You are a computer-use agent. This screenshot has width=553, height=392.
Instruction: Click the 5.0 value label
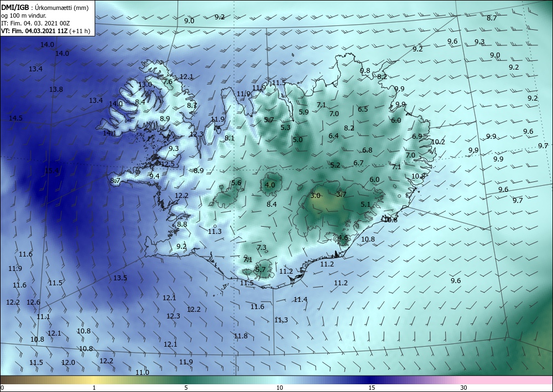pos(298,139)
